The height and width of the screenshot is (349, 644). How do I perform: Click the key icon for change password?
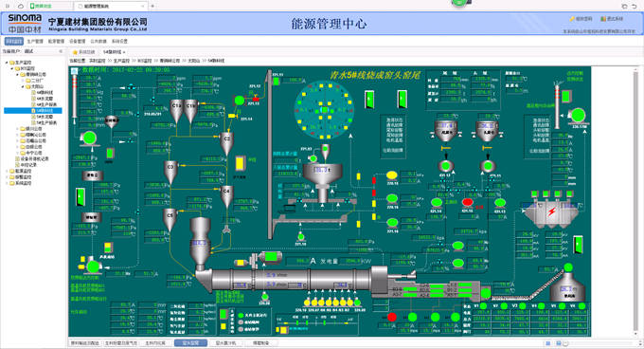(x=572, y=19)
